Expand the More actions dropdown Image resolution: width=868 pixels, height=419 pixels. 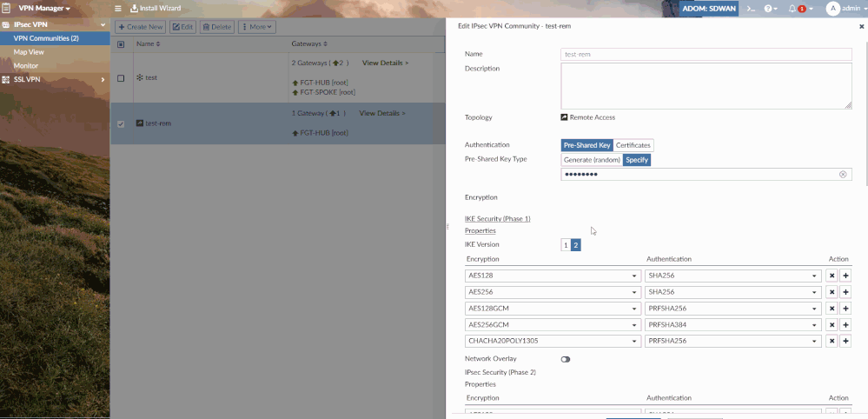257,27
